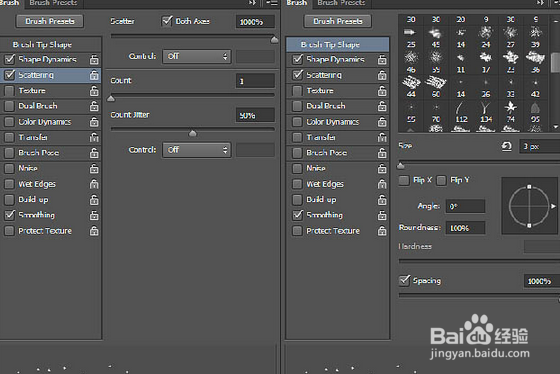The image size is (560, 374).
Task: Click the Brush Presets button in right panel
Action: 338,21
